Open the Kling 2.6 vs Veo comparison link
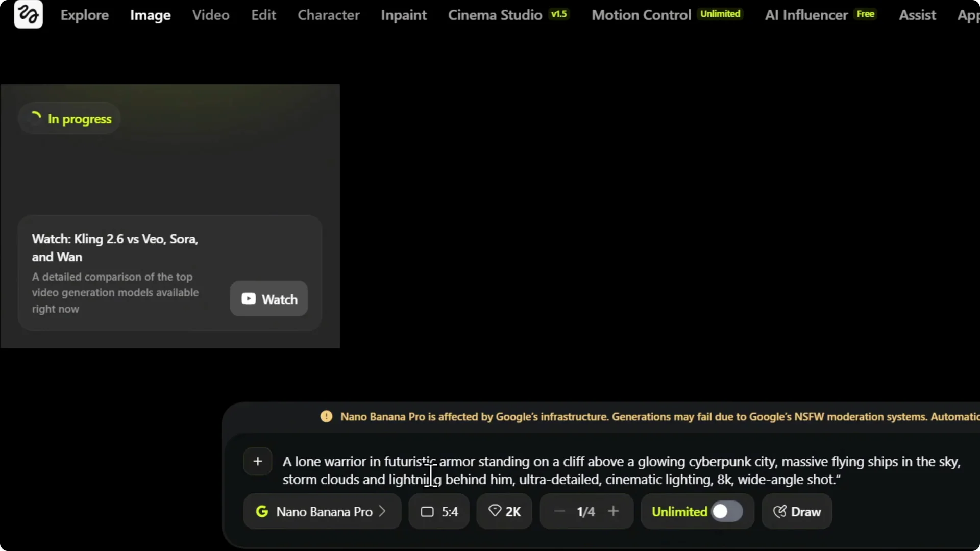 pos(115,247)
